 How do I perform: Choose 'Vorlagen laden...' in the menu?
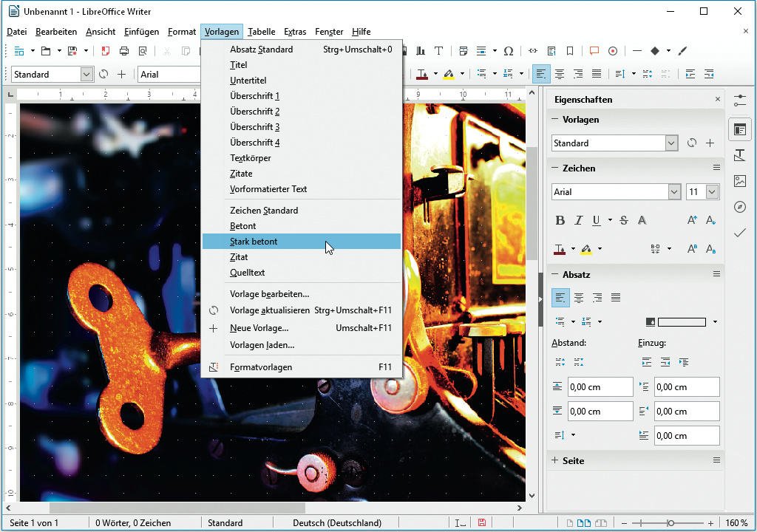coord(262,345)
